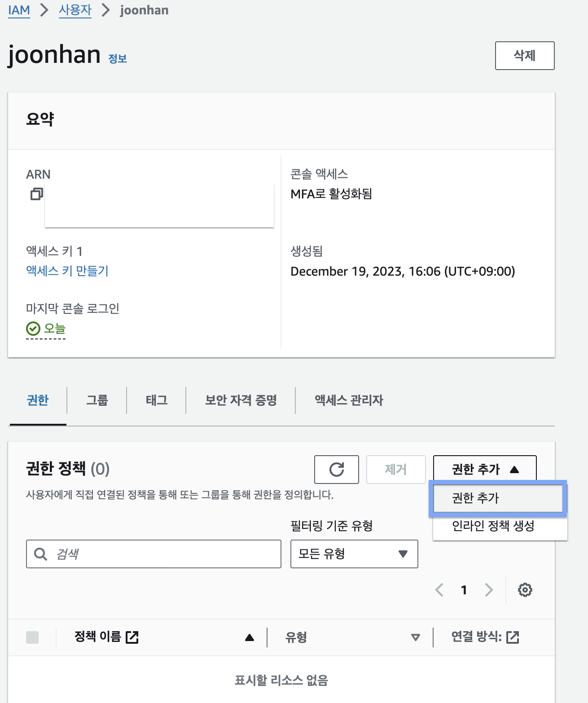Image resolution: width=588 pixels, height=703 pixels.
Task: Toggle the select-all policies checkbox
Action: tap(32, 637)
